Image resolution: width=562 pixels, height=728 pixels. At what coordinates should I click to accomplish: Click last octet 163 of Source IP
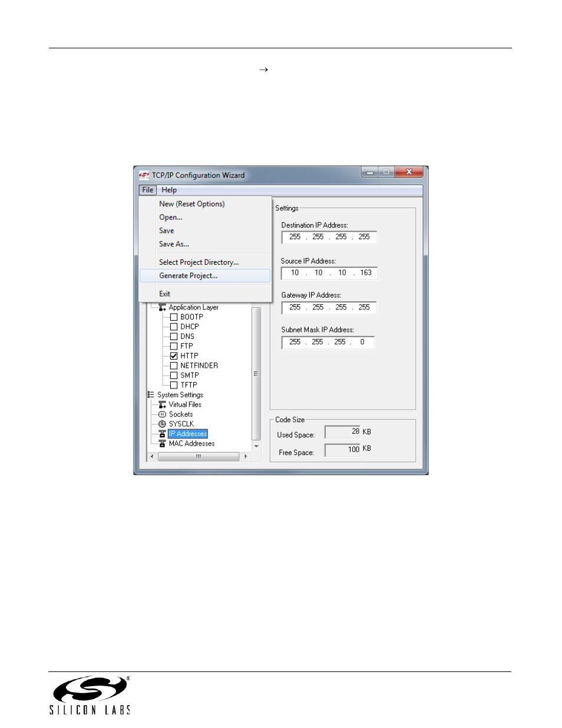coord(366,273)
